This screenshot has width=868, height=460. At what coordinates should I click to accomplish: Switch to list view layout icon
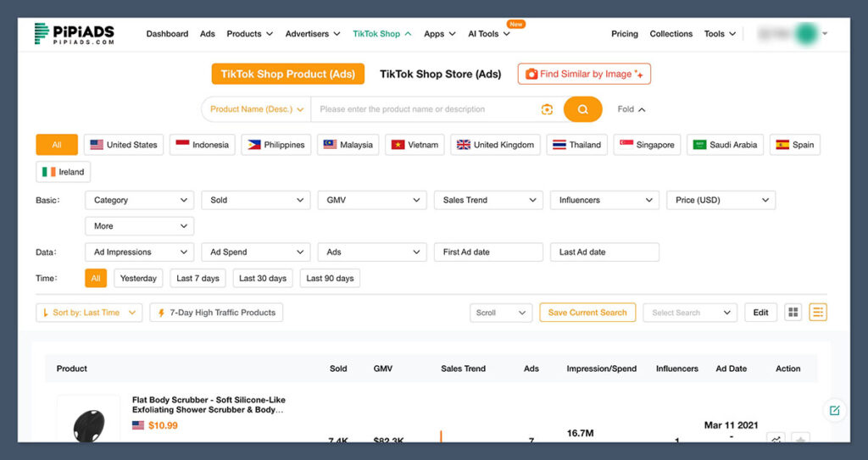(818, 313)
